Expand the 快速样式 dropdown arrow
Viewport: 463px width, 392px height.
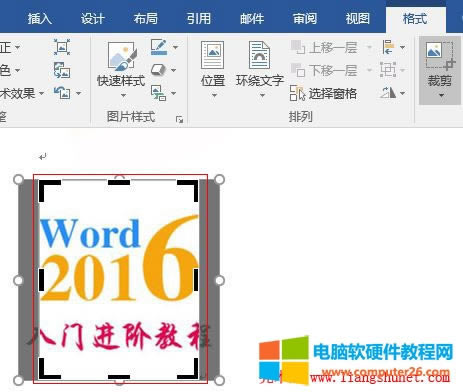click(123, 96)
